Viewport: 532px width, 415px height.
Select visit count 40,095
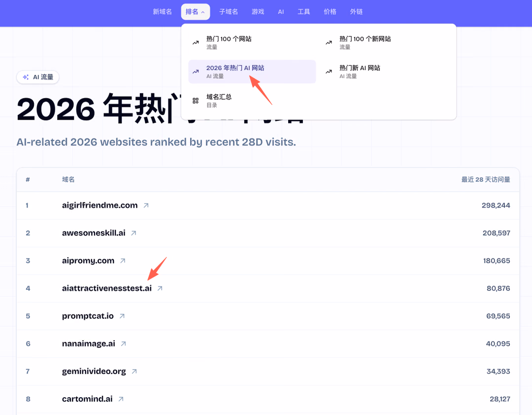[x=498, y=344]
